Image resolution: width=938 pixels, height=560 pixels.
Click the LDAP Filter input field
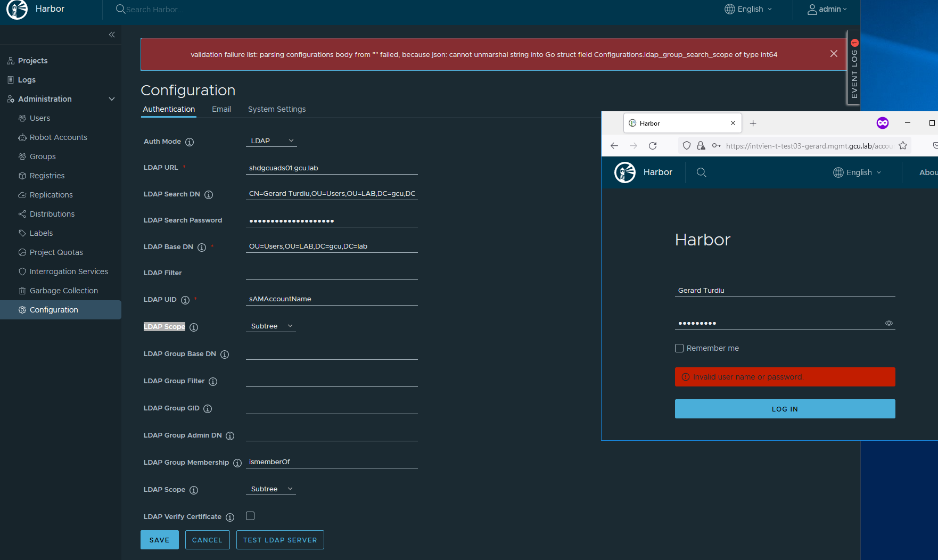point(332,273)
